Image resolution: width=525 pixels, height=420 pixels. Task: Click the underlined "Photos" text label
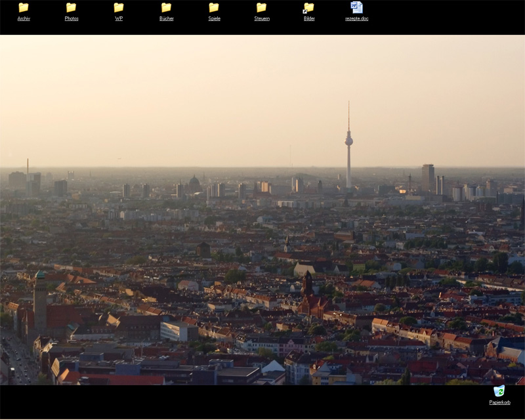(x=72, y=18)
